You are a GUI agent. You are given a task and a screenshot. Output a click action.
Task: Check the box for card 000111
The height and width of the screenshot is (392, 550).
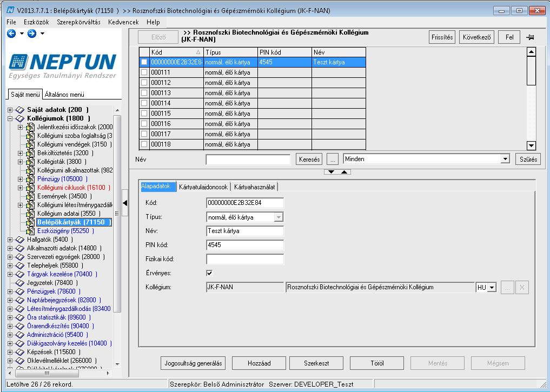pos(144,72)
